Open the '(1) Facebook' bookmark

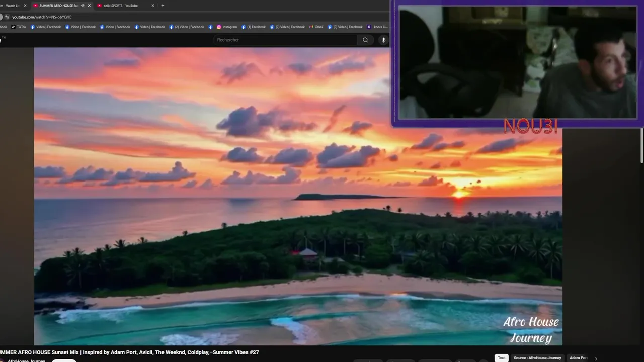point(254,27)
